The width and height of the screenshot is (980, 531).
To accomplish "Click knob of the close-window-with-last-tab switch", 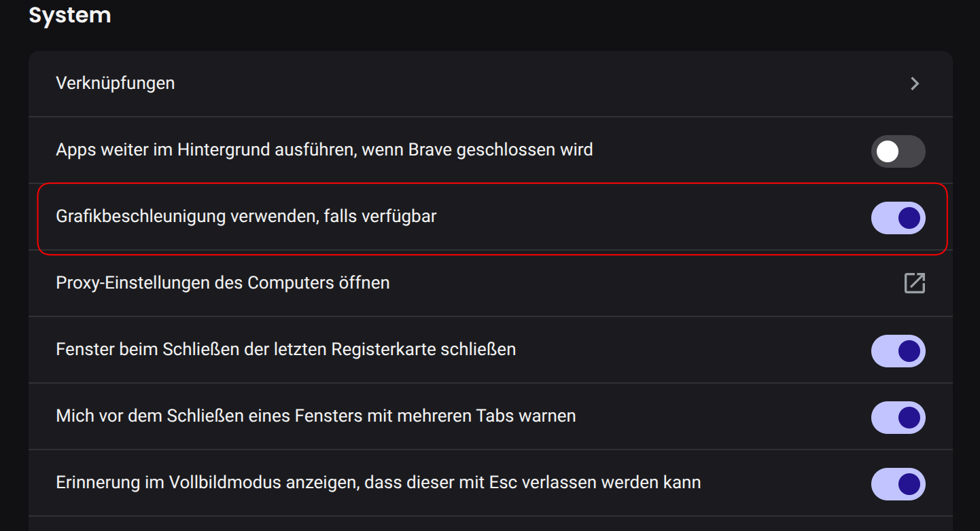I will point(909,351).
